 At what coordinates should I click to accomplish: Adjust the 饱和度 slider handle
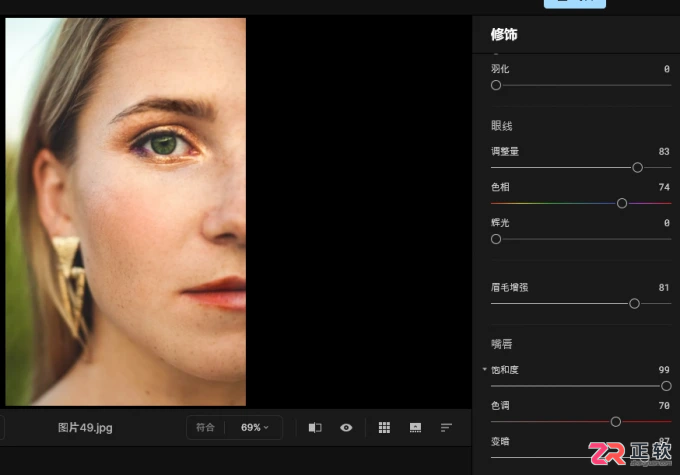(666, 386)
